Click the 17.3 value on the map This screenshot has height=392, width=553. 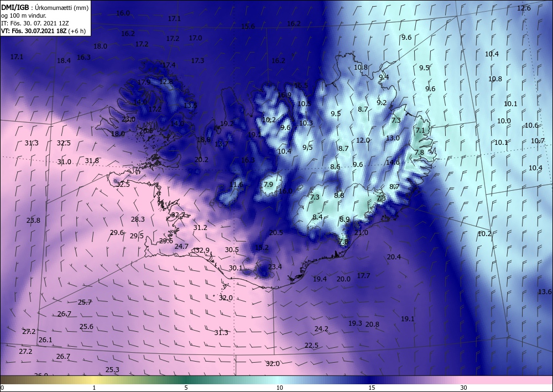click(x=197, y=61)
